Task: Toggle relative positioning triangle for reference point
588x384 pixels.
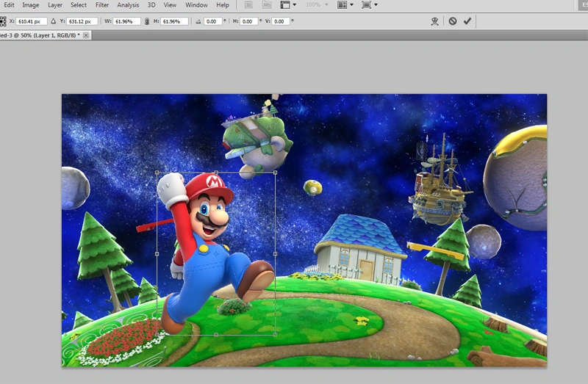Action: pos(53,21)
